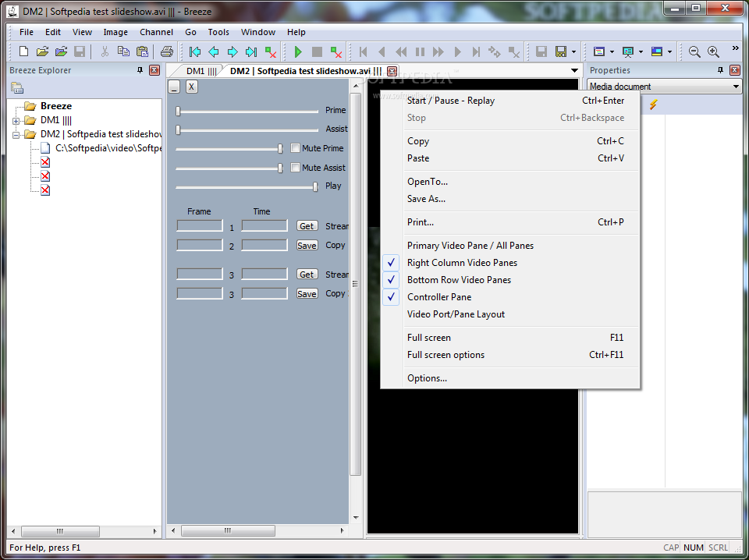Click the Zoom in magnifier icon

tap(713, 51)
